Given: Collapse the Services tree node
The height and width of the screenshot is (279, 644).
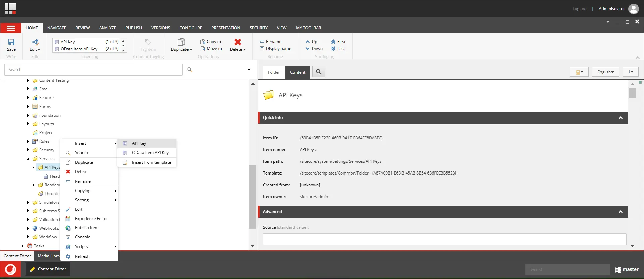Looking at the screenshot, I should click(28, 159).
